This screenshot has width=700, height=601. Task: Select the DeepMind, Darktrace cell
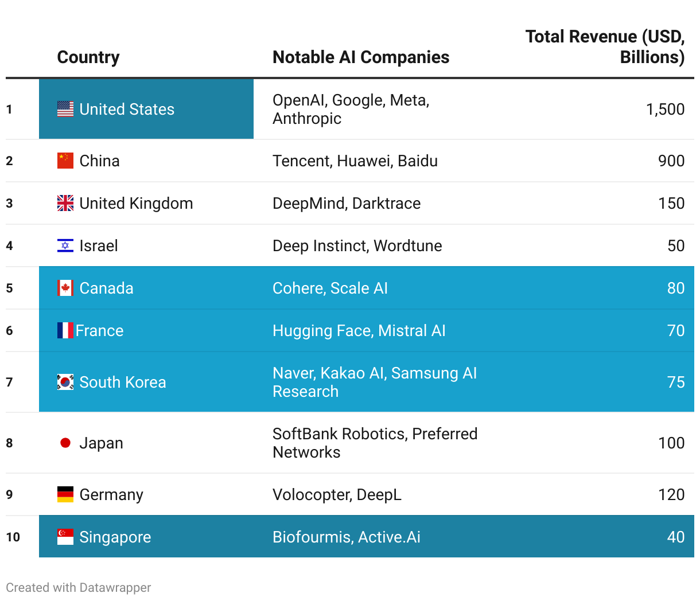pyautogui.click(x=347, y=203)
